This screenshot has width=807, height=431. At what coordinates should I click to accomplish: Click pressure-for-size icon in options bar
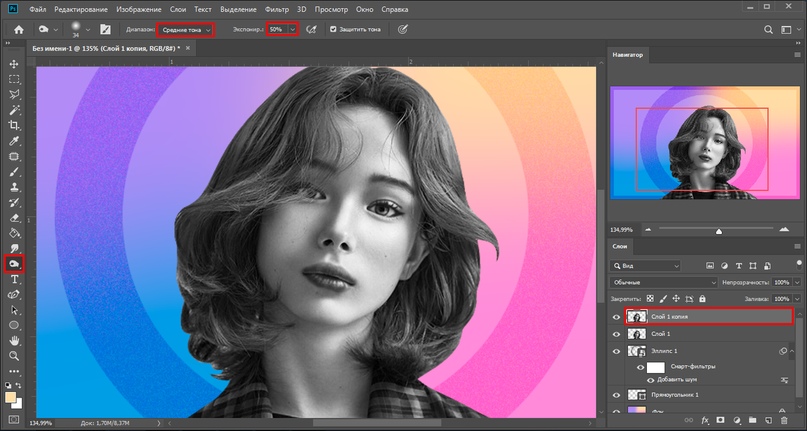pyautogui.click(x=402, y=29)
